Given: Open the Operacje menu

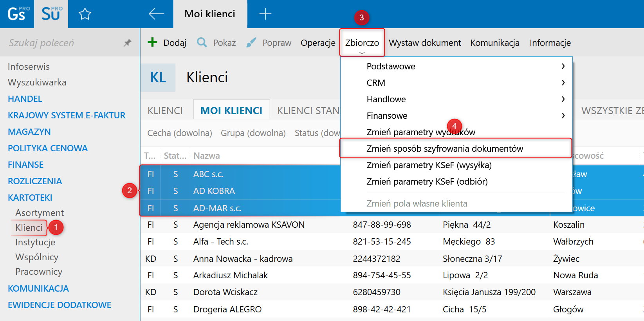Looking at the screenshot, I should tap(318, 43).
